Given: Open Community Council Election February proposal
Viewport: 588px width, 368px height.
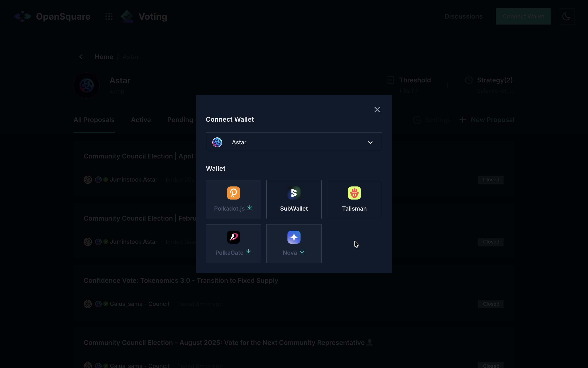Looking at the screenshot, I should [x=140, y=218].
